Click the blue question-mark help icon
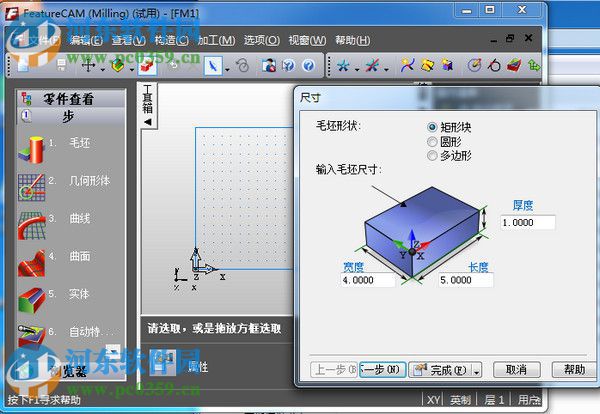 [308, 66]
